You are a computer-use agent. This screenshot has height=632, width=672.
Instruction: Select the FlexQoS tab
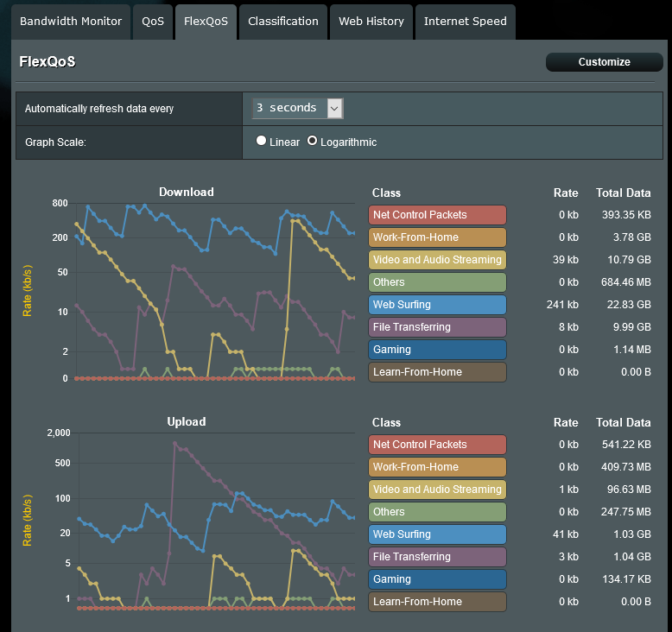pyautogui.click(x=206, y=22)
